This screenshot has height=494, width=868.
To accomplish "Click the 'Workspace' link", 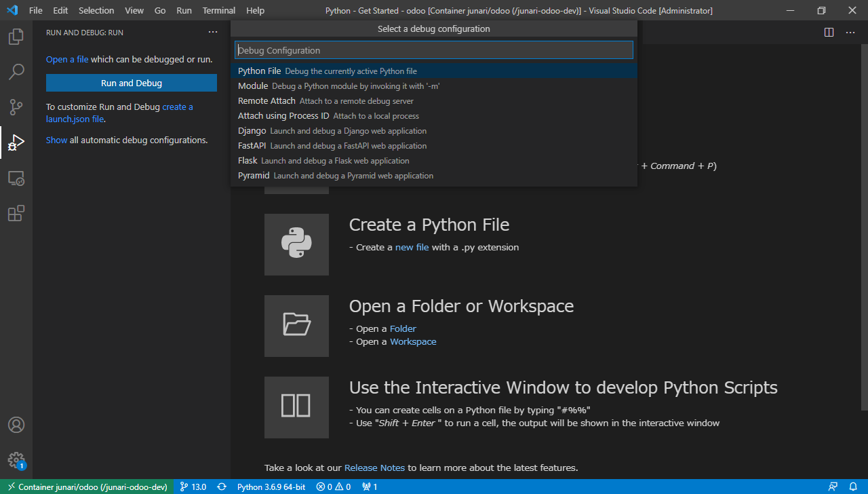I will point(413,341).
